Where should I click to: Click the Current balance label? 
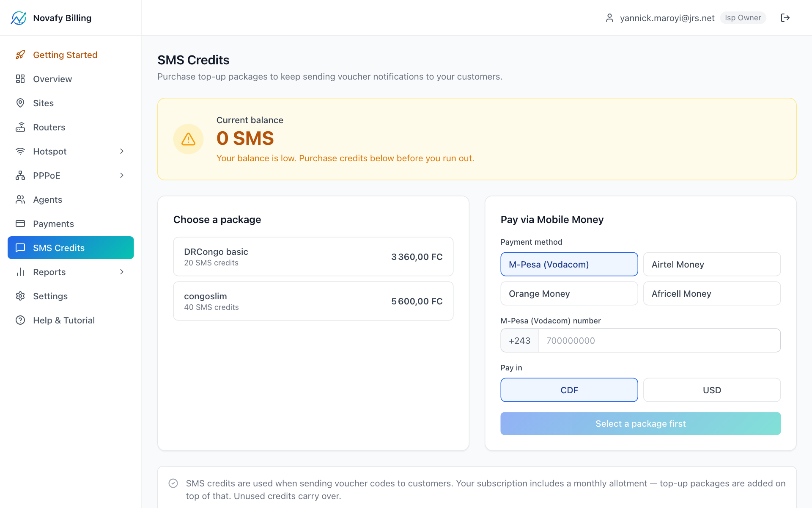tap(250, 120)
